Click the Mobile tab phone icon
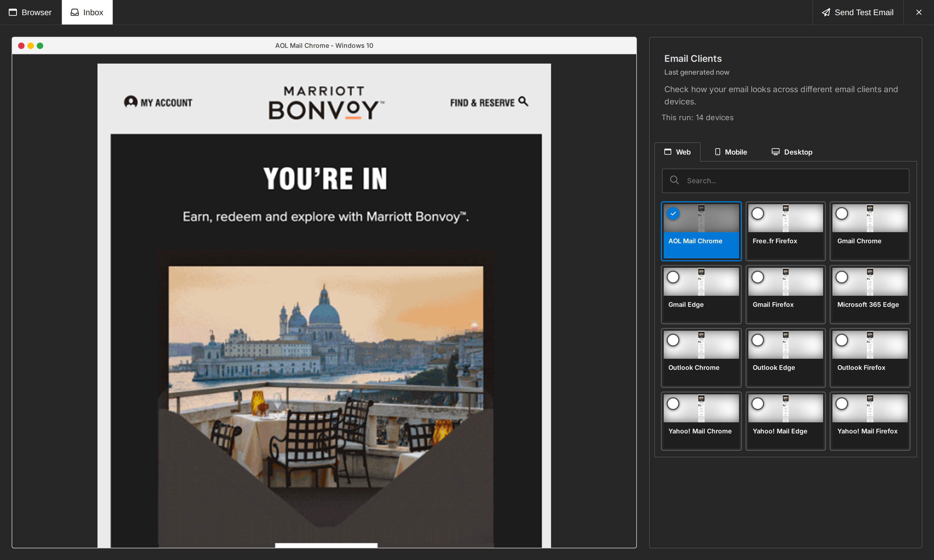Screen dimensions: 934x560 (x=717, y=152)
